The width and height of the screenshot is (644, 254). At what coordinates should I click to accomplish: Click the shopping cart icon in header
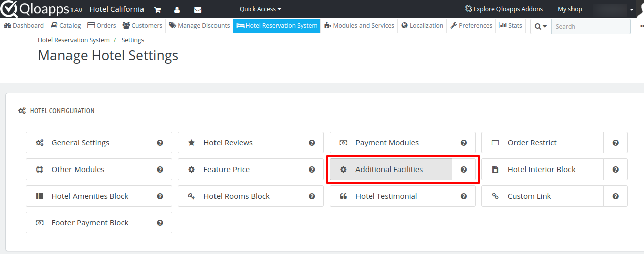coord(157,9)
